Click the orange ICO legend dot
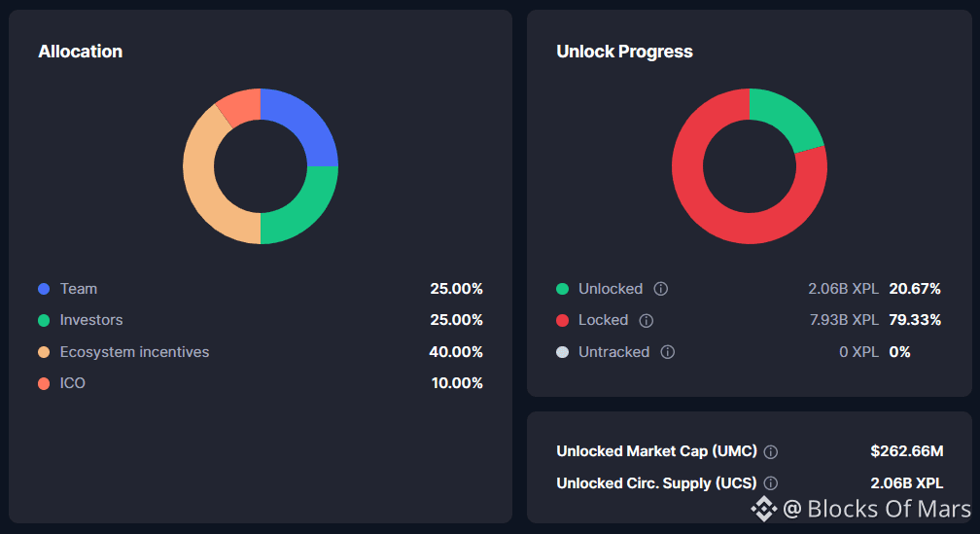 pyautogui.click(x=44, y=383)
